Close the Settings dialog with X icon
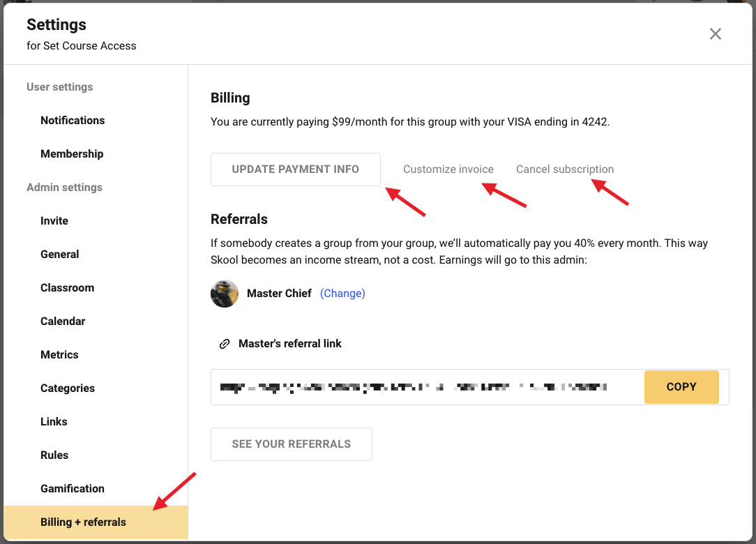756x544 pixels. pyautogui.click(x=715, y=34)
